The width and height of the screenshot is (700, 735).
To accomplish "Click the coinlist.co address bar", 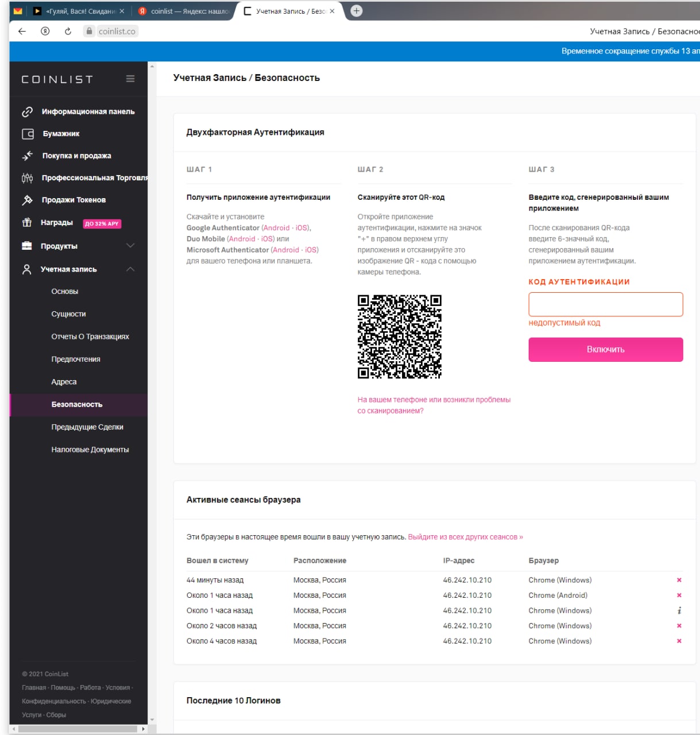I will (x=117, y=31).
